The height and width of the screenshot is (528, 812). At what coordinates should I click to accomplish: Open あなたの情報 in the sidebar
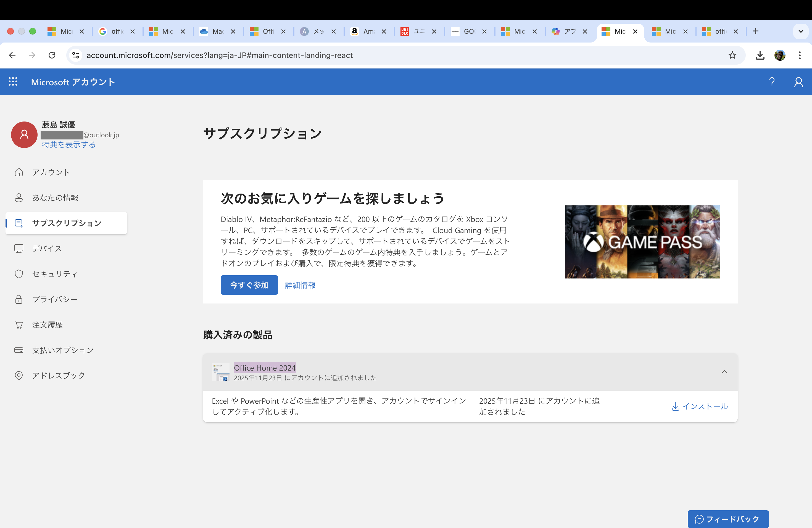[66, 198]
